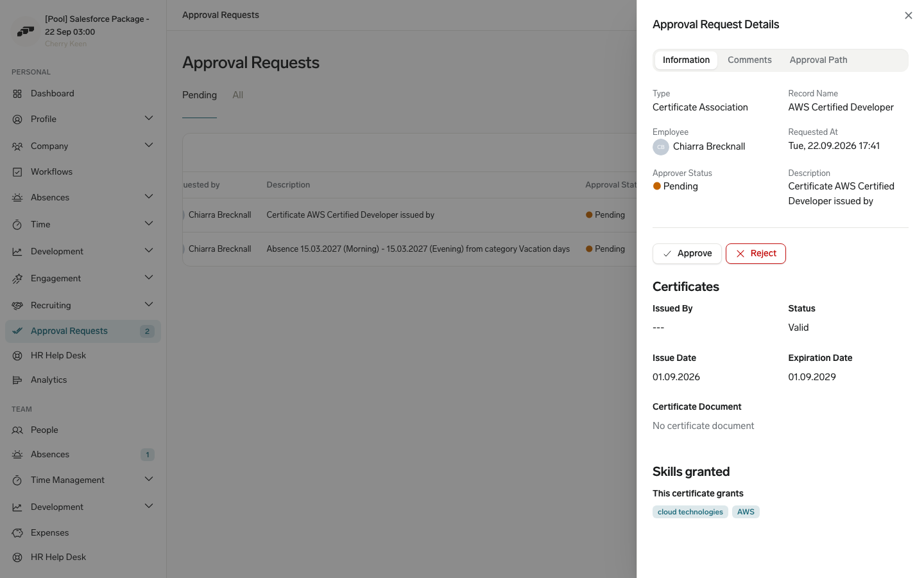924x578 pixels.
Task: Click the personal HR Help Desk lifebuoy icon
Action: click(17, 356)
